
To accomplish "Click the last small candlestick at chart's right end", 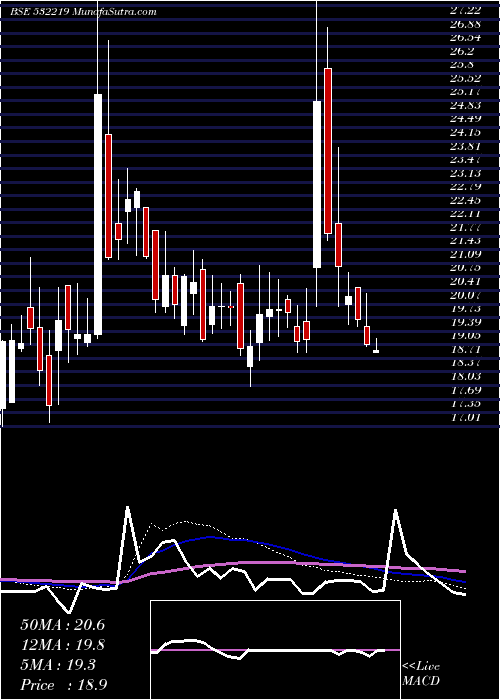I will tap(376, 348).
